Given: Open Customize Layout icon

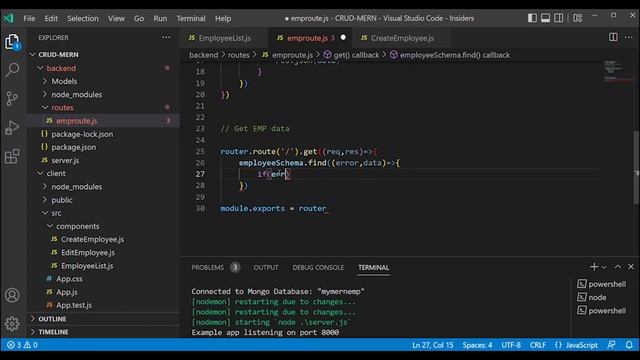Looking at the screenshot, I should coord(578,18).
